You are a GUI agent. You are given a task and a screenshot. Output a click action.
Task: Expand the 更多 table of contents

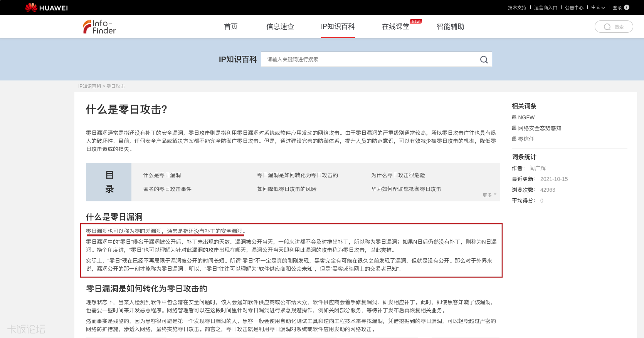[489, 195]
